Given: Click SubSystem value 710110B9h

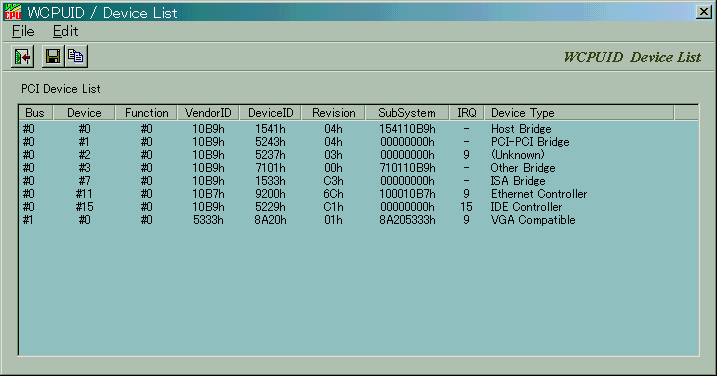Looking at the screenshot, I should click(407, 168).
